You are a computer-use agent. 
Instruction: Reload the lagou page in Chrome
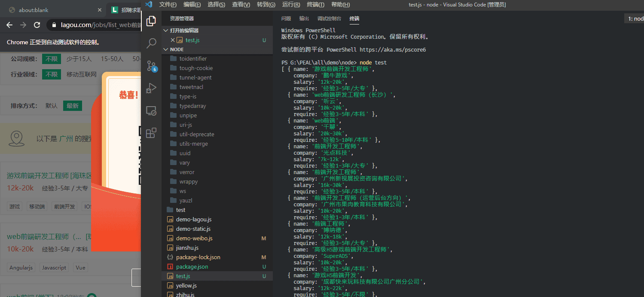coord(37,25)
